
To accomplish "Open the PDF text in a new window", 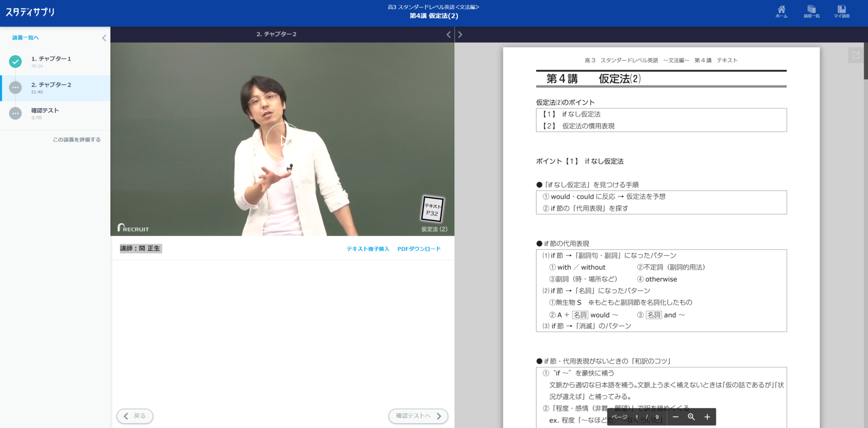I will point(856,55).
